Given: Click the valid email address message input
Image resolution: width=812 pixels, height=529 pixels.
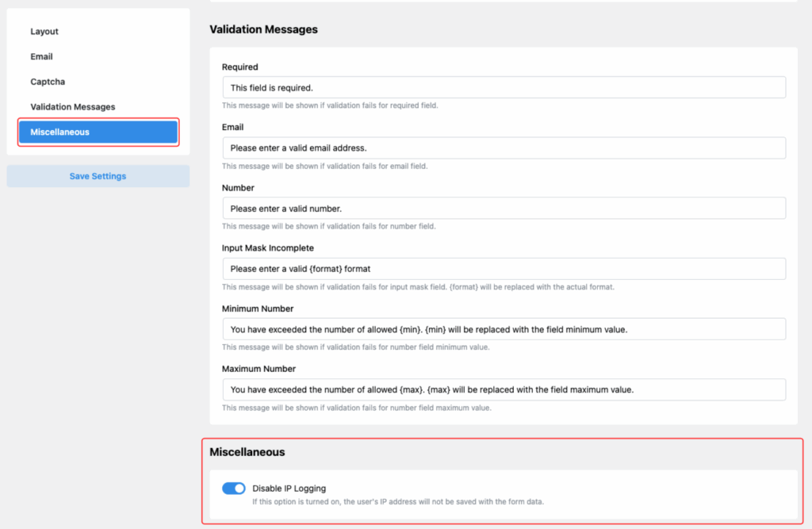Looking at the screenshot, I should [x=504, y=148].
